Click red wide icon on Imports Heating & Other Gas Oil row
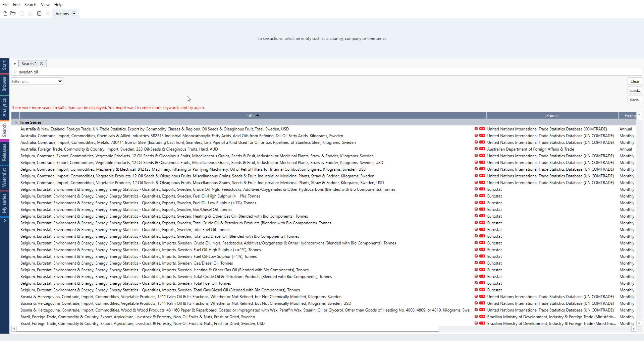Viewport: 644px width, 341px height. coord(482,270)
